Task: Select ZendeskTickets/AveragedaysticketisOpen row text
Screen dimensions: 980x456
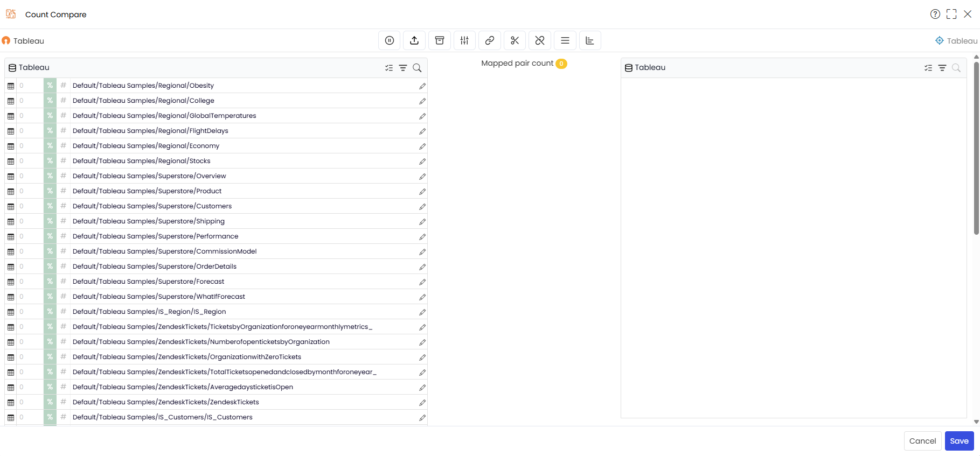Action: pyautogui.click(x=183, y=387)
